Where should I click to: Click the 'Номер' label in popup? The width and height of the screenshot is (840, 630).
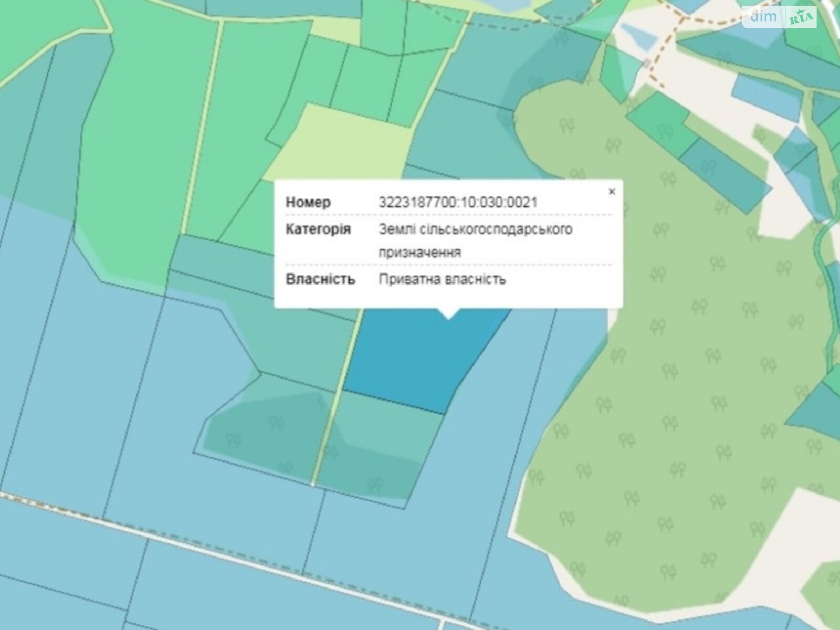point(308,203)
